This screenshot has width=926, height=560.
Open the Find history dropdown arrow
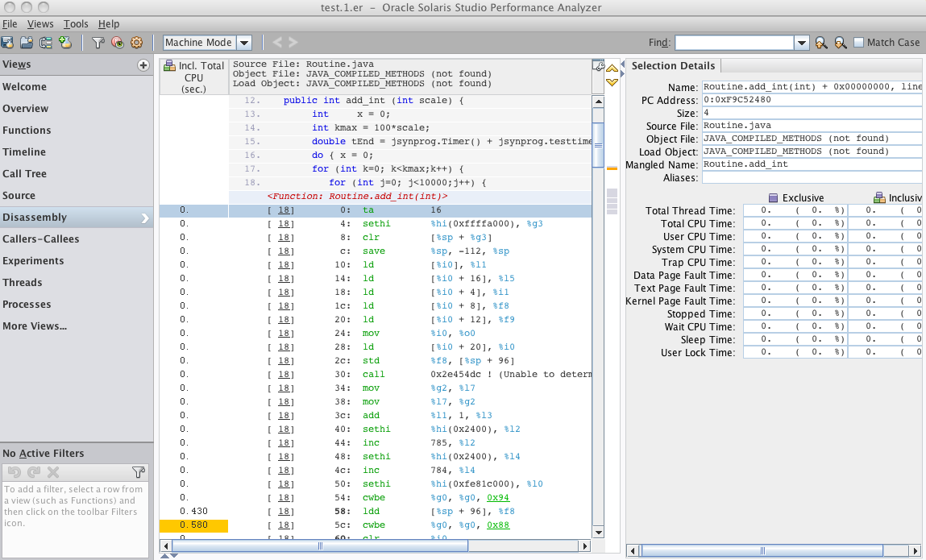[x=801, y=43]
